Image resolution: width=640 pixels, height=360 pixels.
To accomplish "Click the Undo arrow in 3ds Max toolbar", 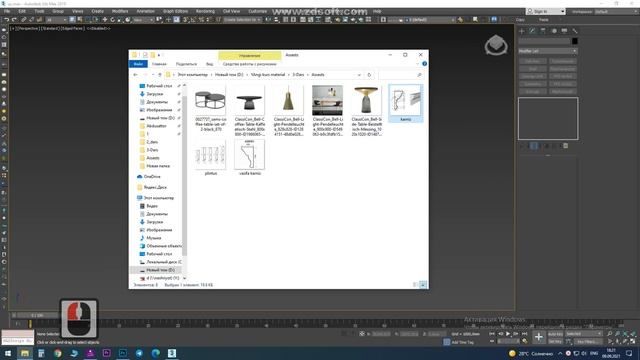I will click(7, 20).
